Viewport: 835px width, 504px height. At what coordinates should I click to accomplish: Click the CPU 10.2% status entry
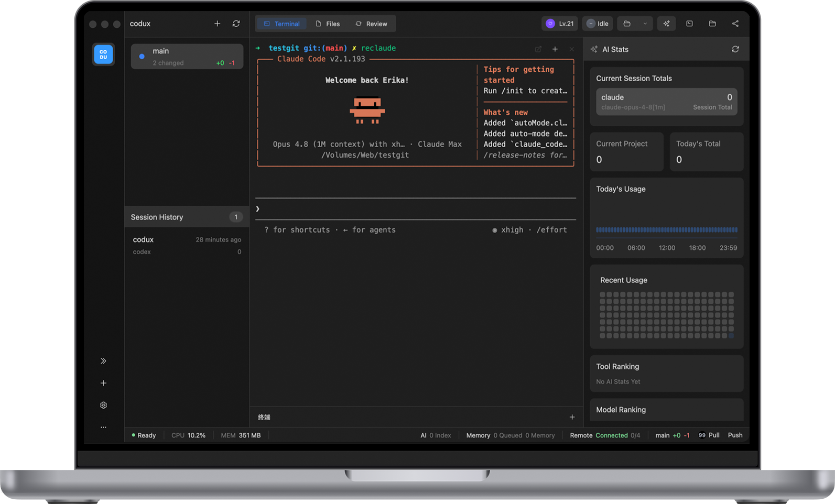[188, 435]
